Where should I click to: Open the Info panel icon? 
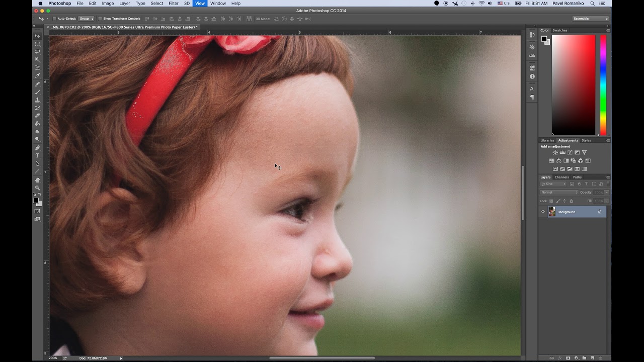(532, 76)
